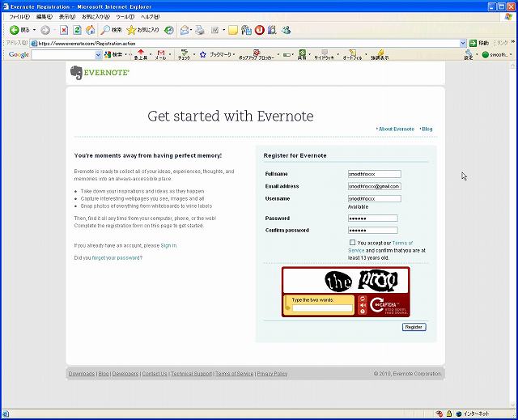Click the Sidewiki icon
Screen dimensions: 518x420
(324, 54)
